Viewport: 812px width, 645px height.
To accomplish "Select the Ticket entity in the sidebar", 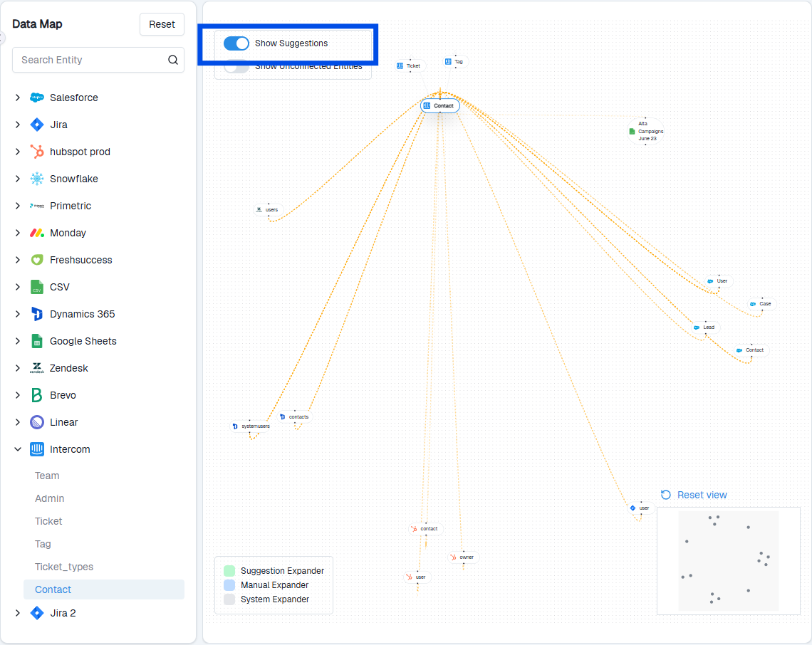I will point(48,521).
